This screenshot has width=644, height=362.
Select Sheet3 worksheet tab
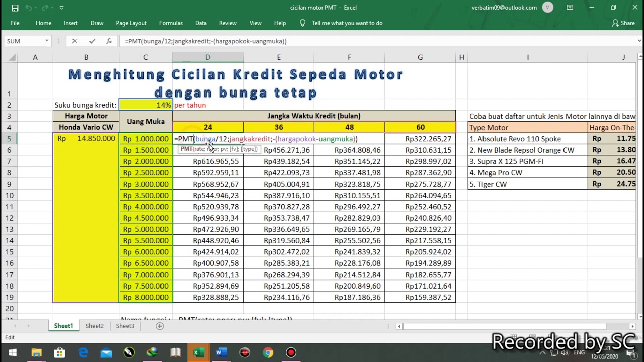(125, 326)
